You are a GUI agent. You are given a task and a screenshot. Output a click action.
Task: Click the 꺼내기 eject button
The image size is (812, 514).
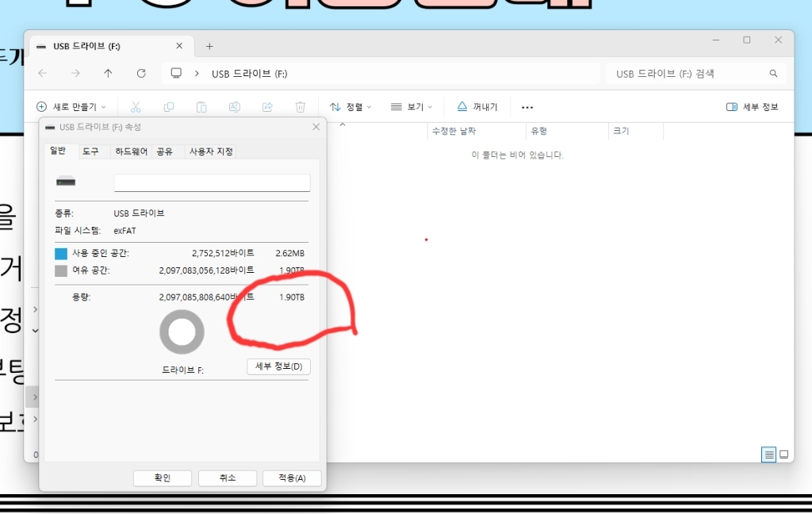point(477,107)
